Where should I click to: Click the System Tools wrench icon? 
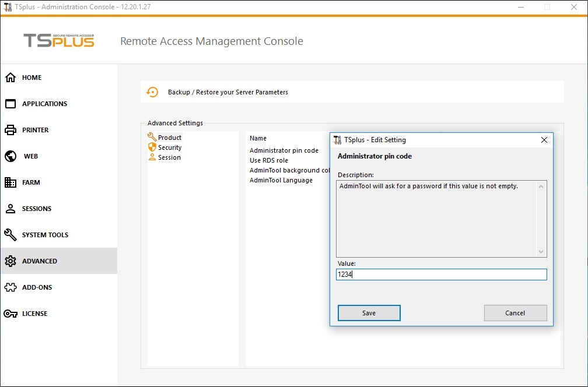10,235
